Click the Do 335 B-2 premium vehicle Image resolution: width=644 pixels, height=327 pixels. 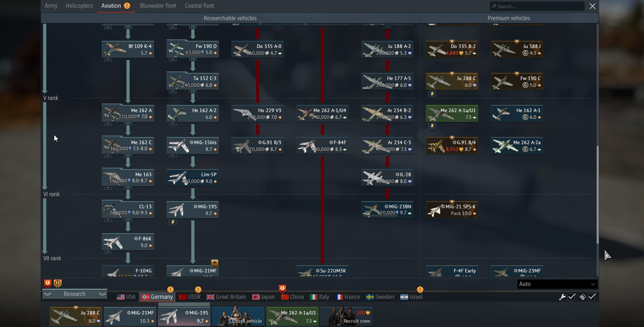click(452, 50)
